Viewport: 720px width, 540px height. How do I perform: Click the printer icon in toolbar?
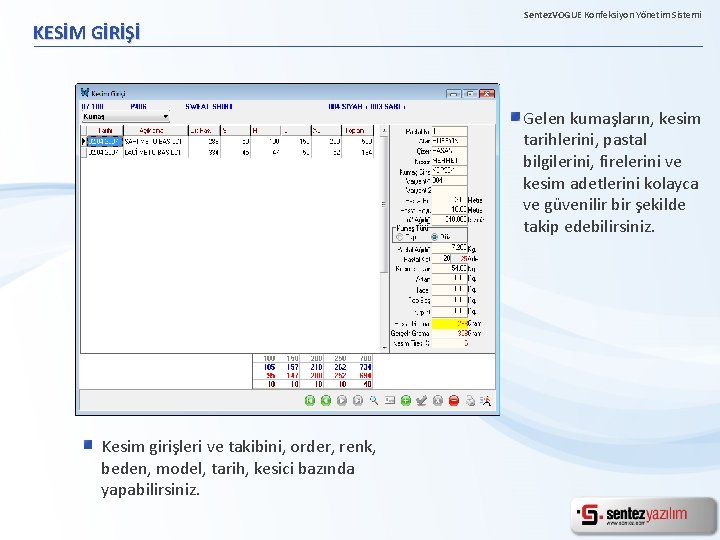click(x=470, y=400)
